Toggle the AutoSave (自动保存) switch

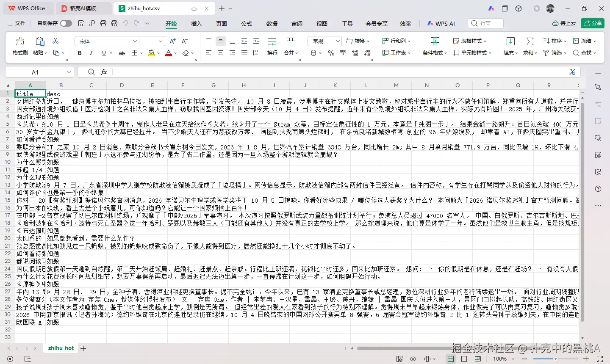click(66, 23)
